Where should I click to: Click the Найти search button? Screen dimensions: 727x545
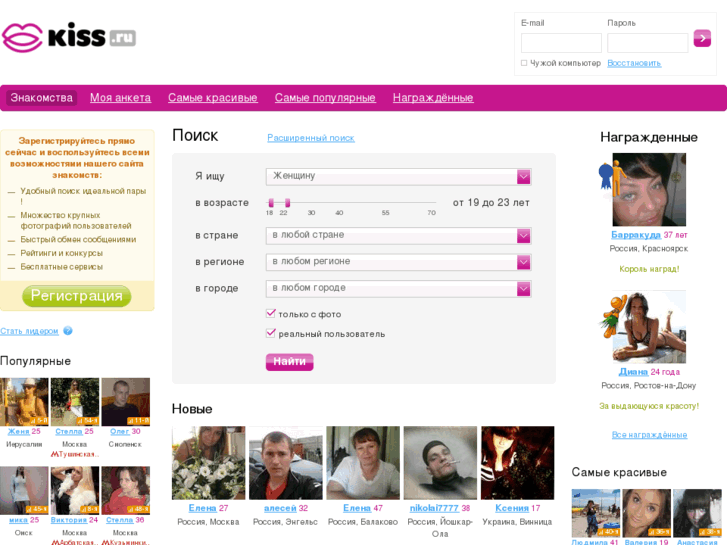[x=289, y=362]
